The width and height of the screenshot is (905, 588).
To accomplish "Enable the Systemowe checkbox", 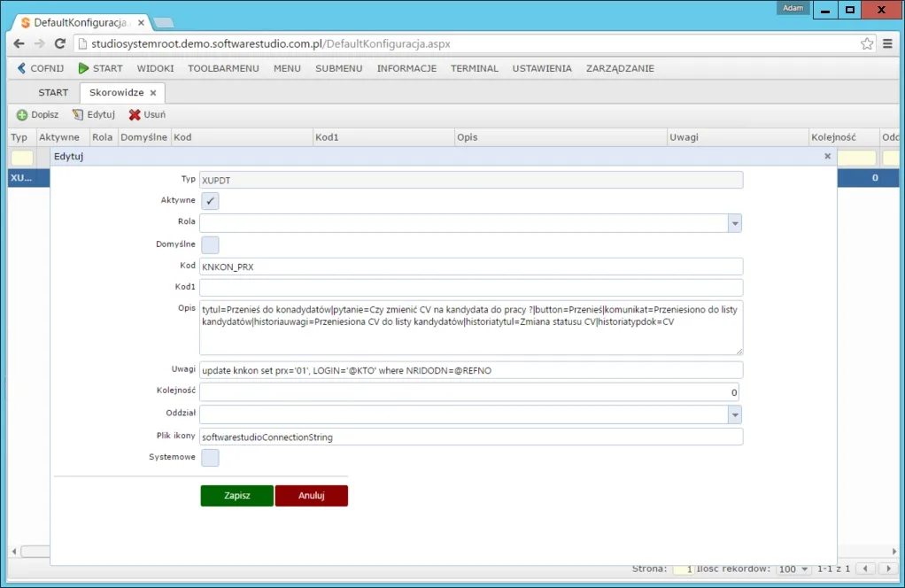I will pos(210,458).
